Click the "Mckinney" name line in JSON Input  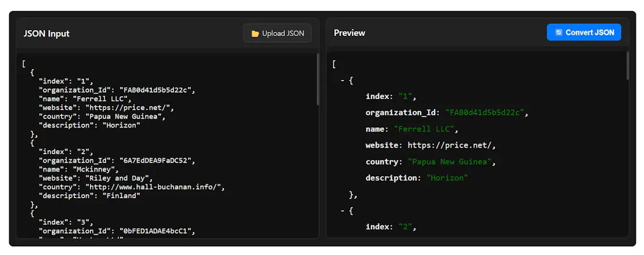pyautogui.click(x=79, y=169)
